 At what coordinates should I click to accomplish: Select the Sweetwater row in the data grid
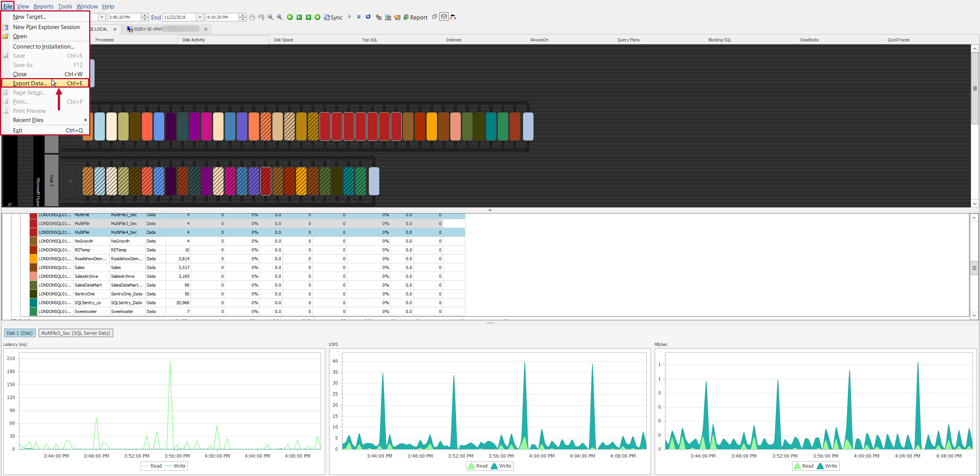[122, 311]
